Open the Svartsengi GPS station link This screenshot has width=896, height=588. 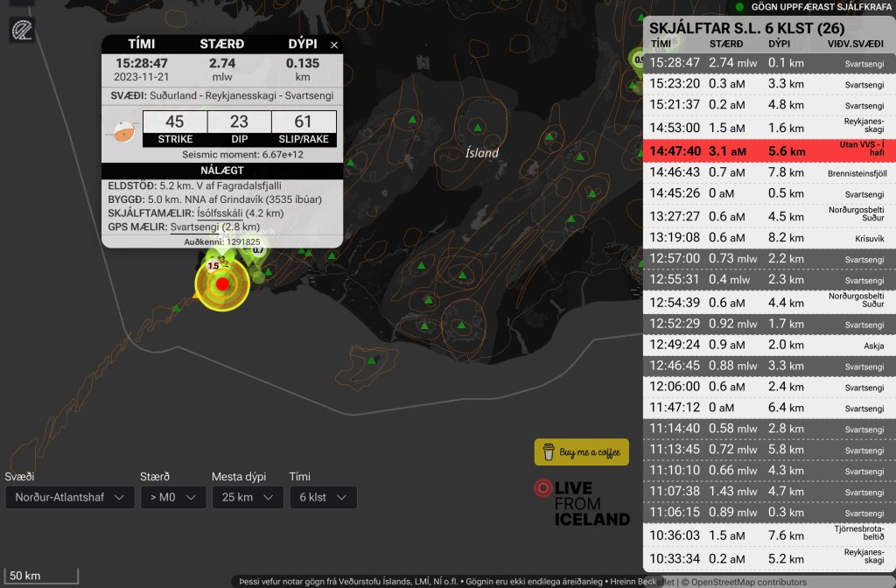click(194, 227)
